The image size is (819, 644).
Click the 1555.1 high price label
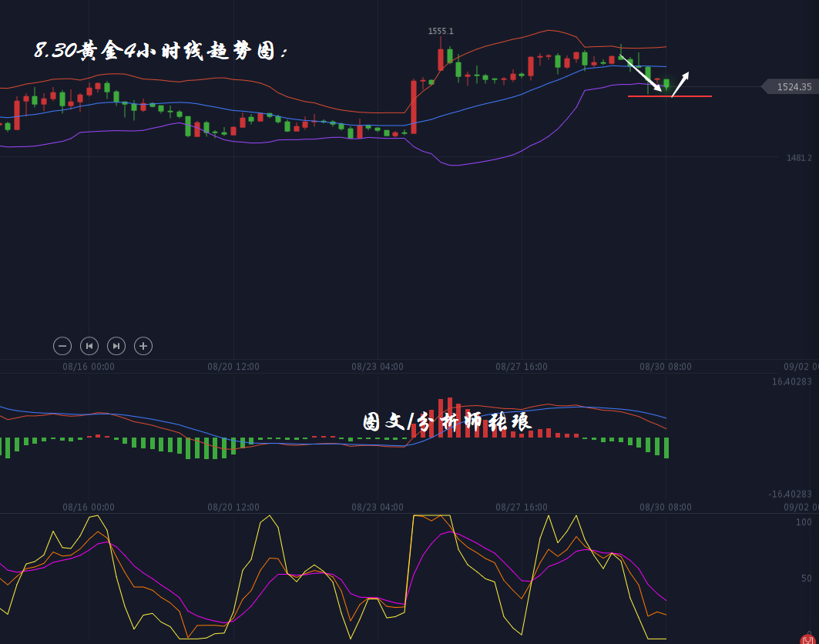click(441, 32)
